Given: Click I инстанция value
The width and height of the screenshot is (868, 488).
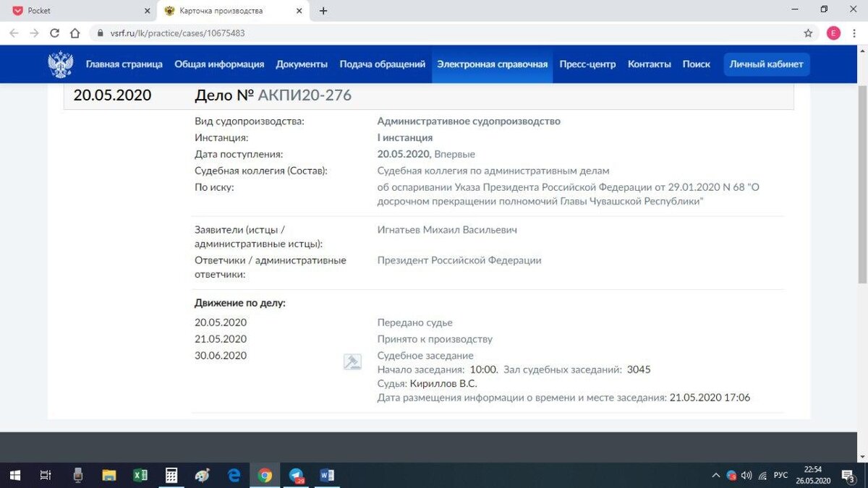Looking at the screenshot, I should (405, 138).
